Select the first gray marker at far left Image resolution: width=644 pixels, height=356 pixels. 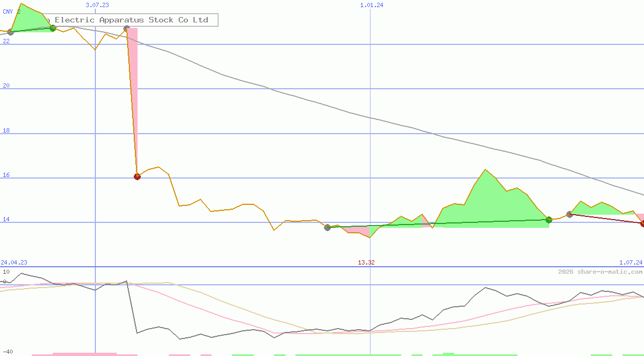pos(10,32)
